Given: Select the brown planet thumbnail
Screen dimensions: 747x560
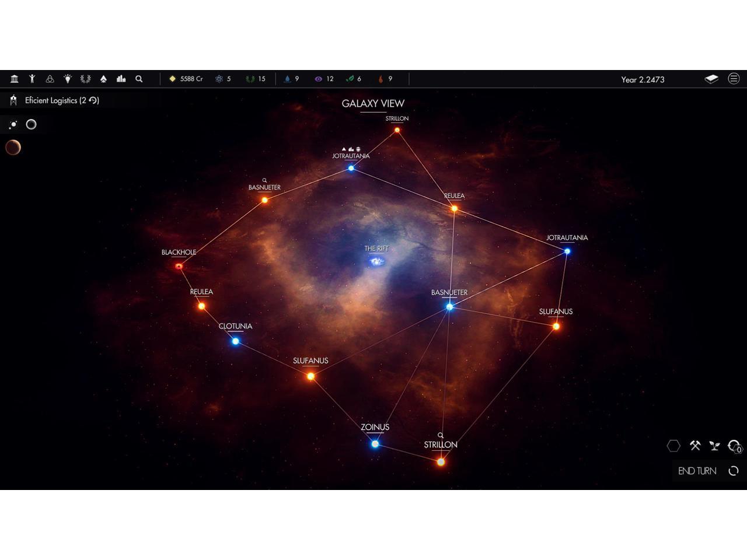Looking at the screenshot, I should click(x=13, y=148).
